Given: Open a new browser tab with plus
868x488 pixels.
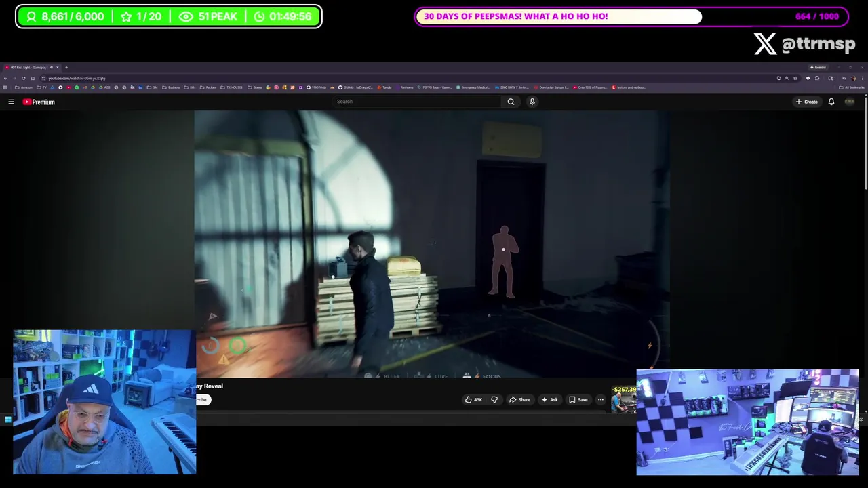Looking at the screenshot, I should 66,68.
